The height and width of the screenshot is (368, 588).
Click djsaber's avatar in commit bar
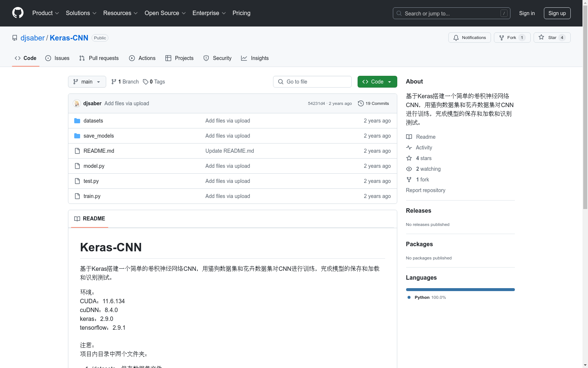coord(77,103)
